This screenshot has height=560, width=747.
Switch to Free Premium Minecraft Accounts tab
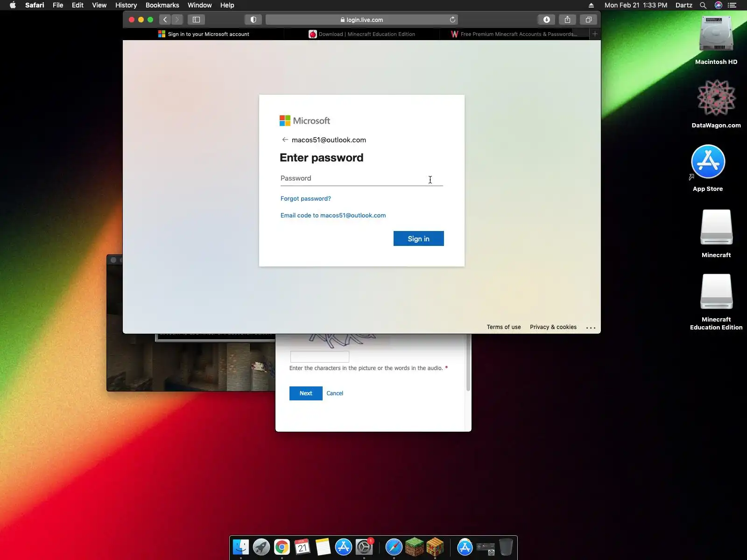pyautogui.click(x=514, y=34)
